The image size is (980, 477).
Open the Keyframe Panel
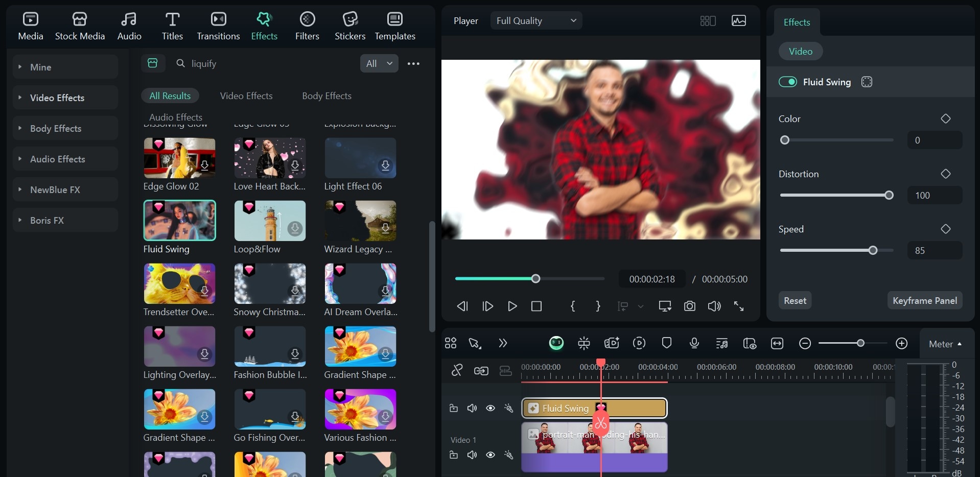(x=924, y=301)
